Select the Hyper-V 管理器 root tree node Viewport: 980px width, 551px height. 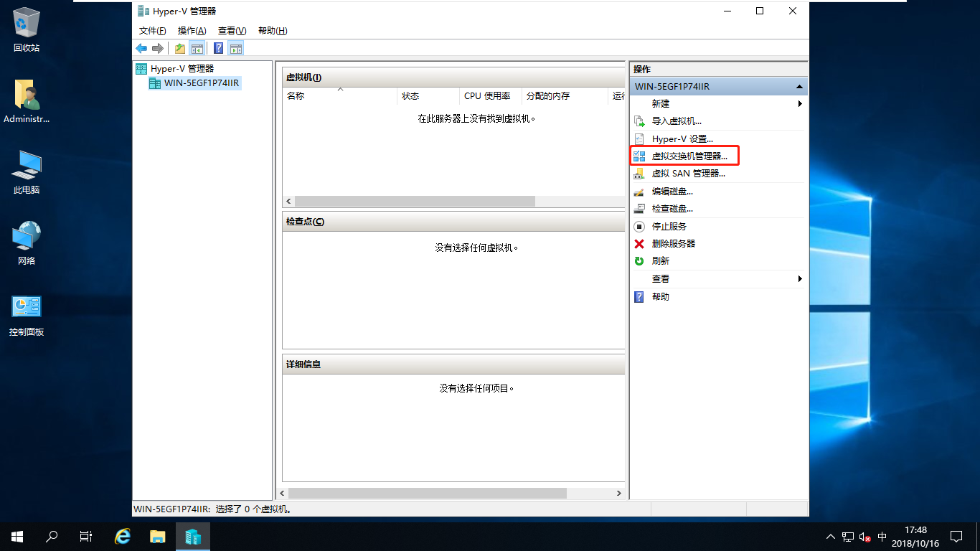(x=182, y=69)
